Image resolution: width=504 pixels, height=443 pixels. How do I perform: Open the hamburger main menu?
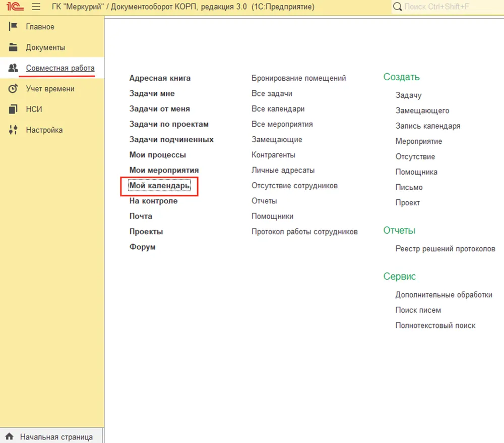point(36,7)
